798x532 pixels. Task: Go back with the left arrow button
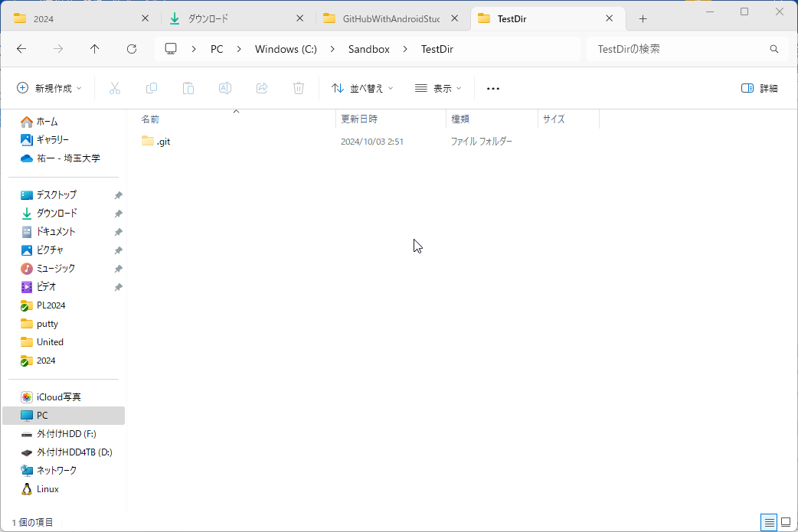coord(21,49)
